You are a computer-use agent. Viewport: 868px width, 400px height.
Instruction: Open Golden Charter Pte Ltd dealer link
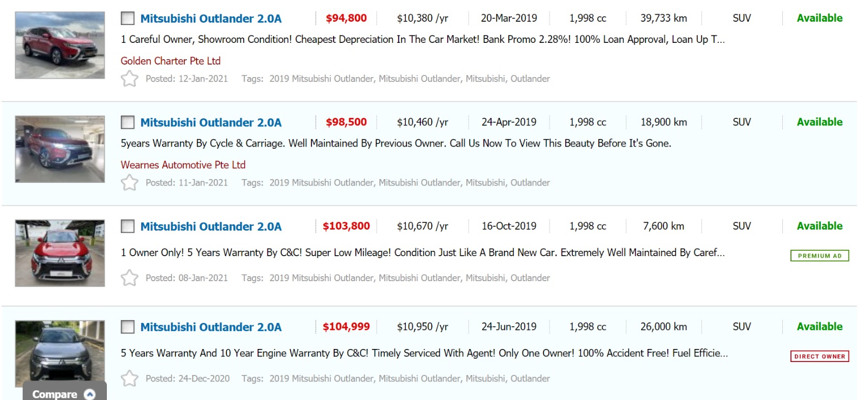[170, 61]
